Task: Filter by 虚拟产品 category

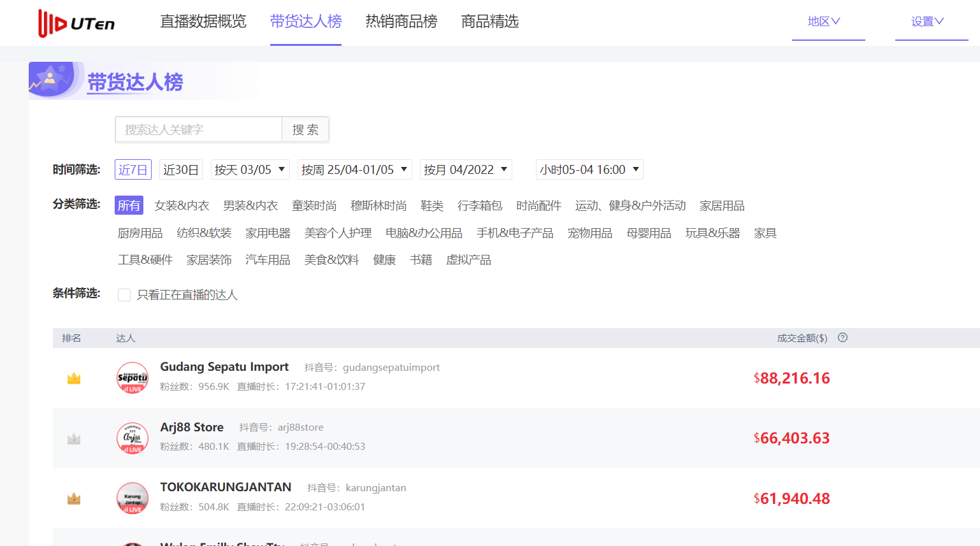Action: tap(468, 260)
